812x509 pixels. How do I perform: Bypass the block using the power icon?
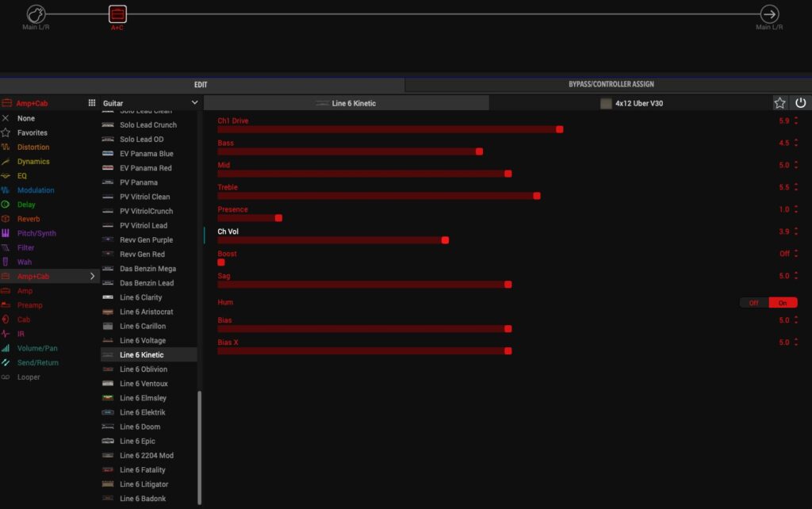(x=800, y=103)
